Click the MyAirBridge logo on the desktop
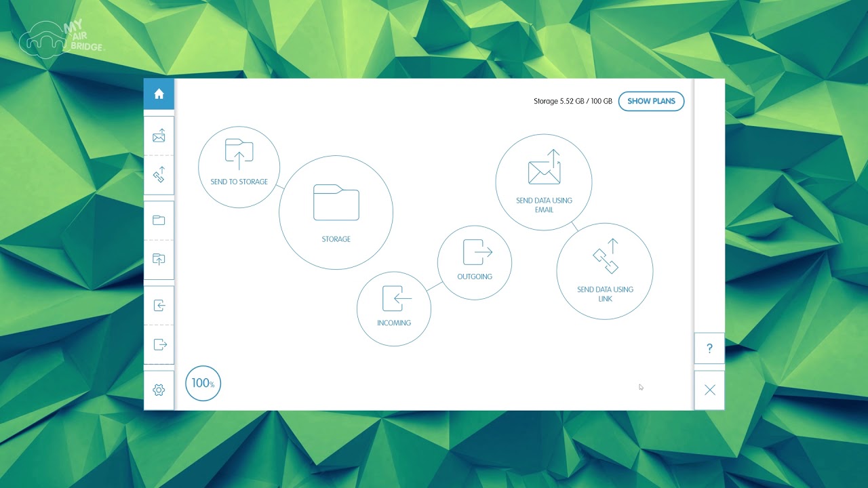868x488 pixels. 62,39
